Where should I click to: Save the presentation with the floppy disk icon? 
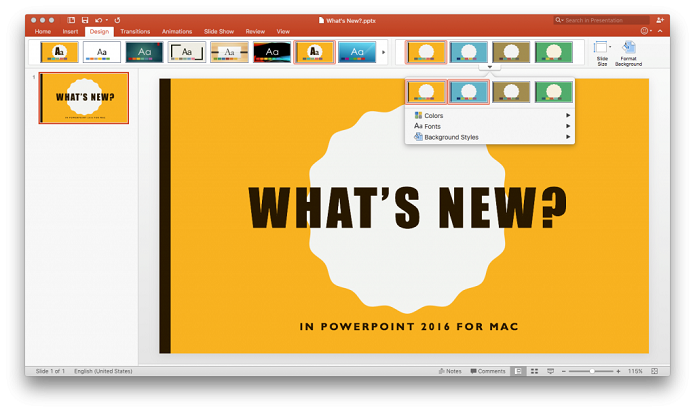(85, 20)
